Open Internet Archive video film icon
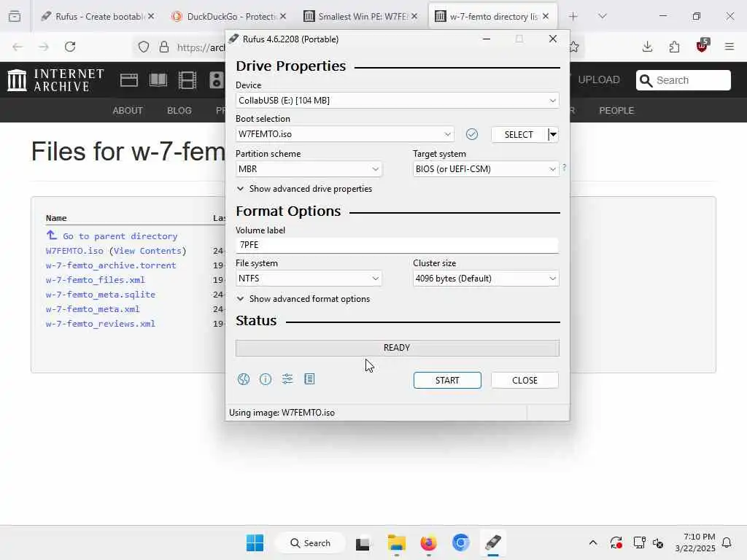 click(x=187, y=80)
